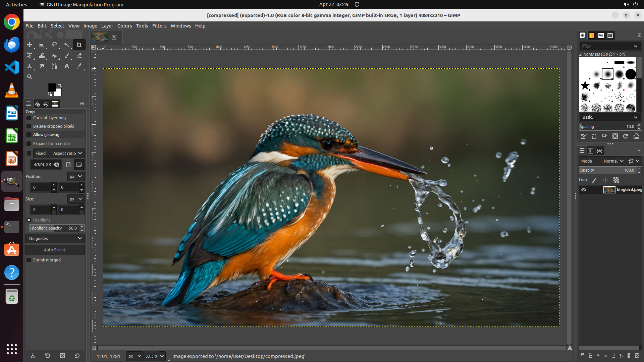
Task: Open the No guides dropdown
Action: (x=55, y=239)
